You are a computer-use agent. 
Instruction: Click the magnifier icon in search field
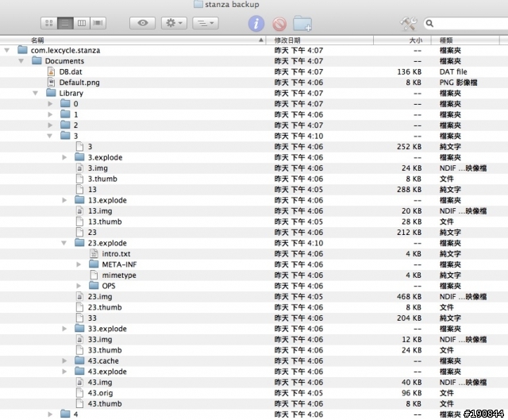pos(429,23)
